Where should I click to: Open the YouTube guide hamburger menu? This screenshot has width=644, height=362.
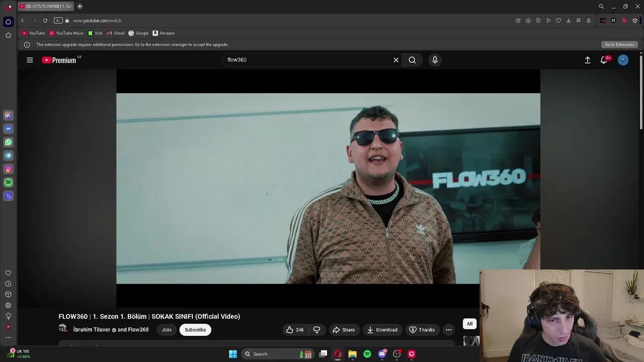pos(30,60)
